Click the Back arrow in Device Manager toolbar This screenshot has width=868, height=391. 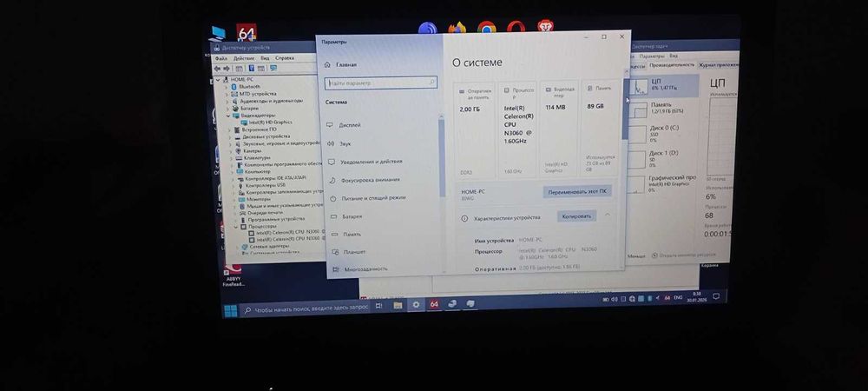pyautogui.click(x=217, y=68)
